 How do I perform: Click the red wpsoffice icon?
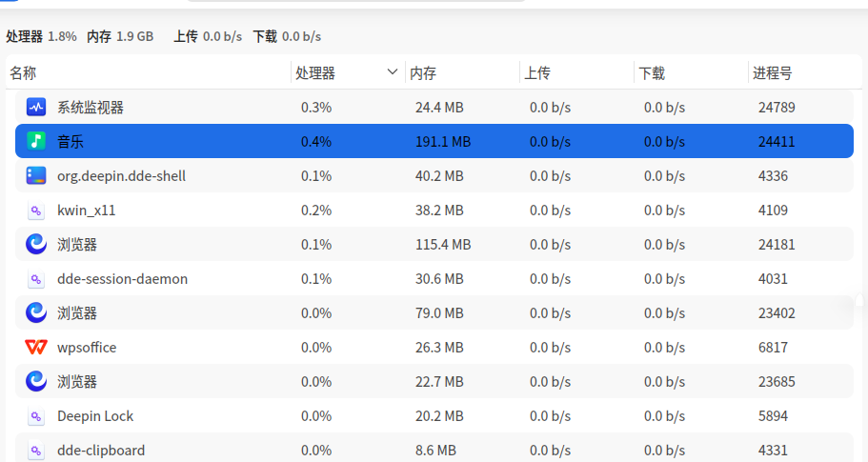(36, 347)
